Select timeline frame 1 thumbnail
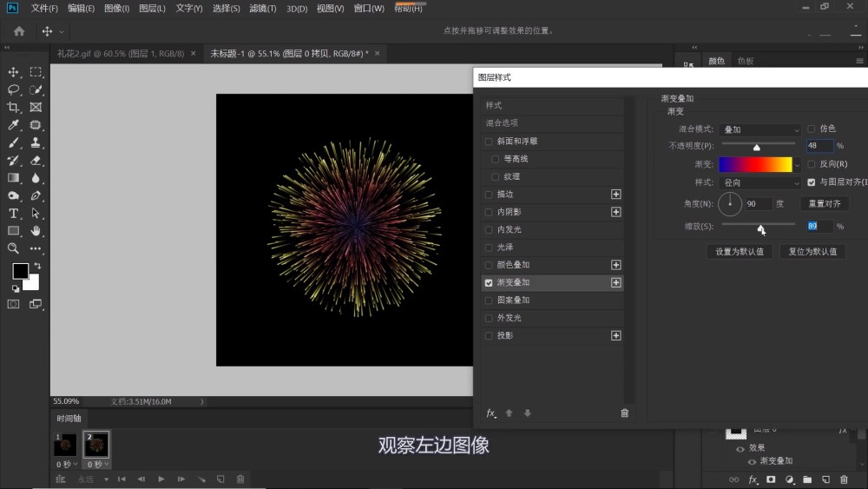This screenshot has height=489, width=868. coord(65,444)
